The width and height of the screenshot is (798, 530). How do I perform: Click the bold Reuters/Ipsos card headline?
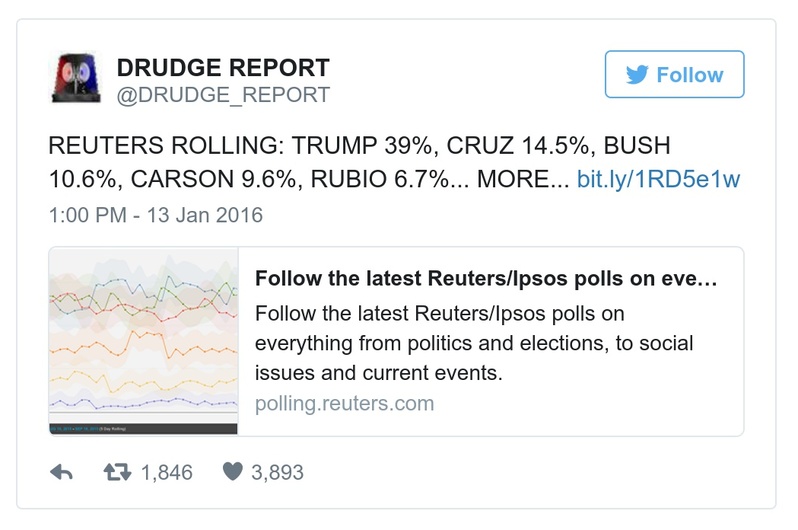coord(486,277)
